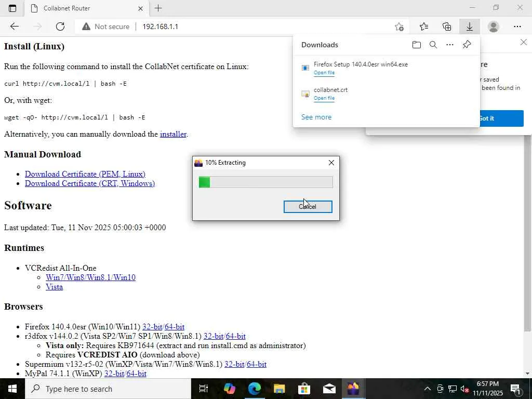Show hidden system tray icons

tap(428, 389)
